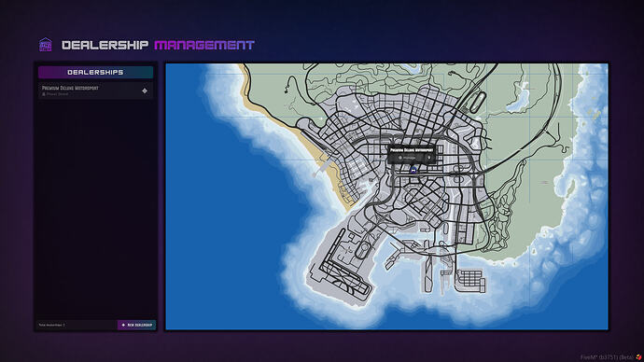Click the Dealerships panel header
The height and width of the screenshot is (362, 644).
click(95, 72)
